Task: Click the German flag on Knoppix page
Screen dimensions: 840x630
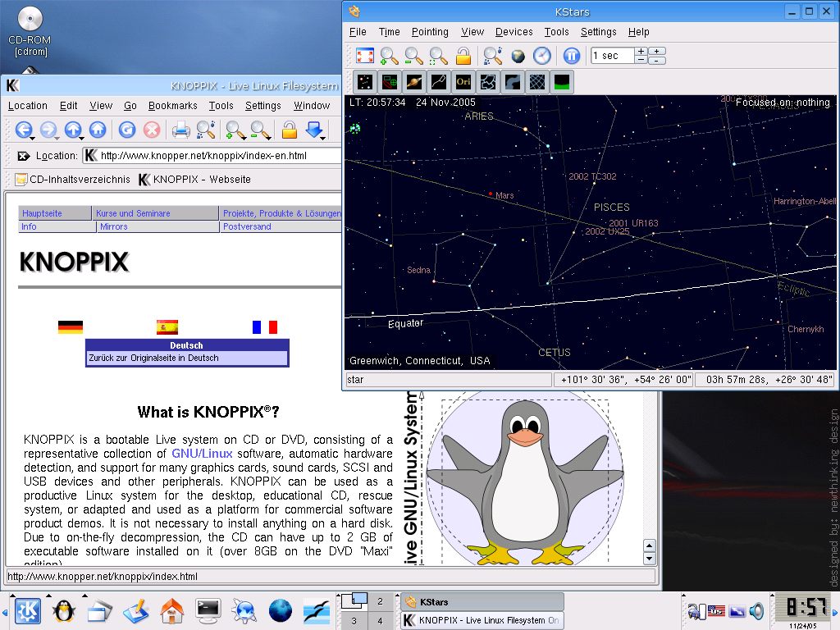Action: pyautogui.click(x=71, y=326)
